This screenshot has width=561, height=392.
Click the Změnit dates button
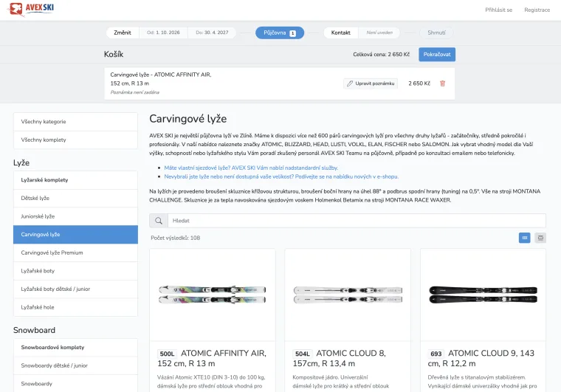tap(123, 32)
